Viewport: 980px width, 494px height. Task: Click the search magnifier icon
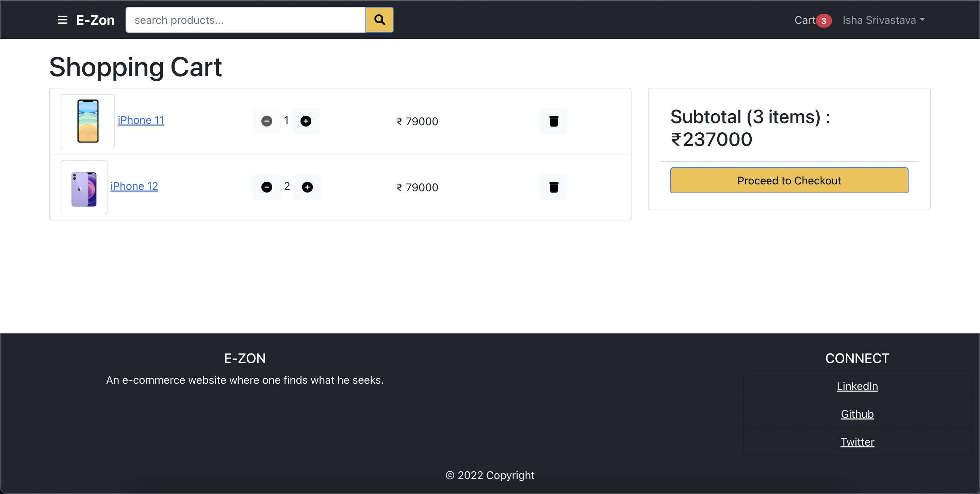(x=379, y=19)
